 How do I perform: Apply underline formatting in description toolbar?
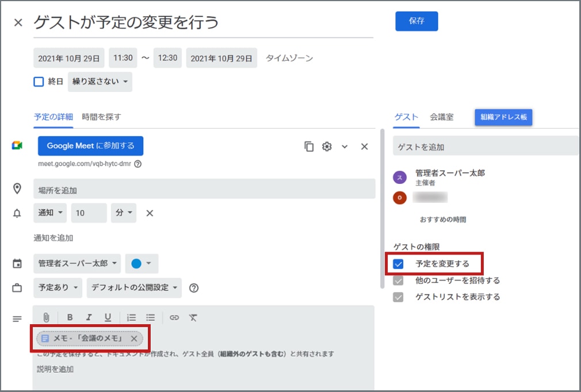[109, 317]
